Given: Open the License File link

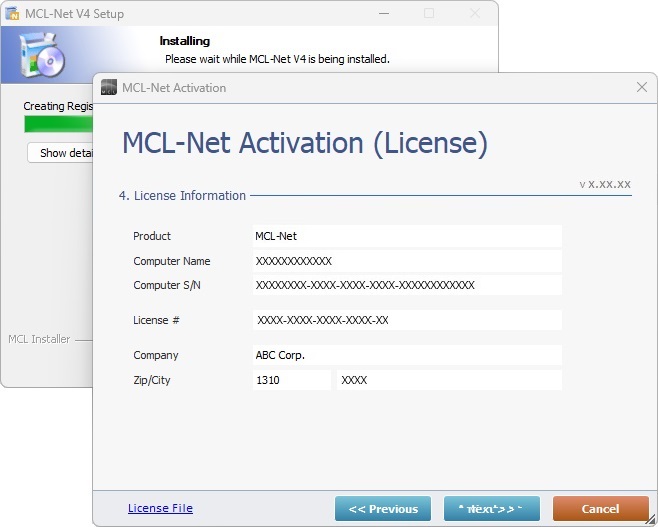Looking at the screenshot, I should [x=160, y=508].
